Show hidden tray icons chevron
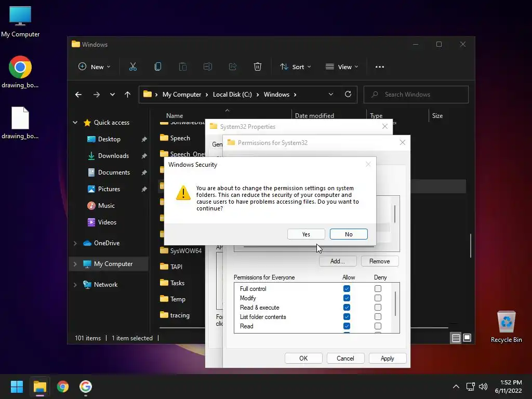This screenshot has width=532, height=399. point(456,387)
